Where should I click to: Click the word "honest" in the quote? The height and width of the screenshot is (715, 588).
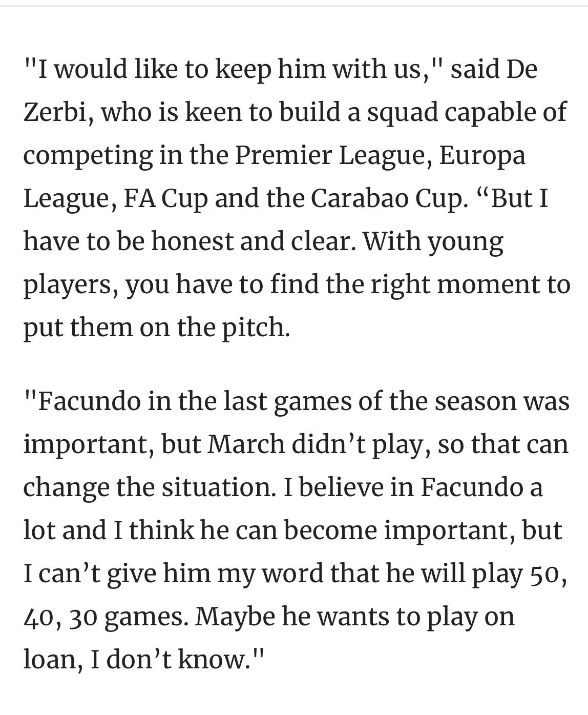(x=192, y=241)
